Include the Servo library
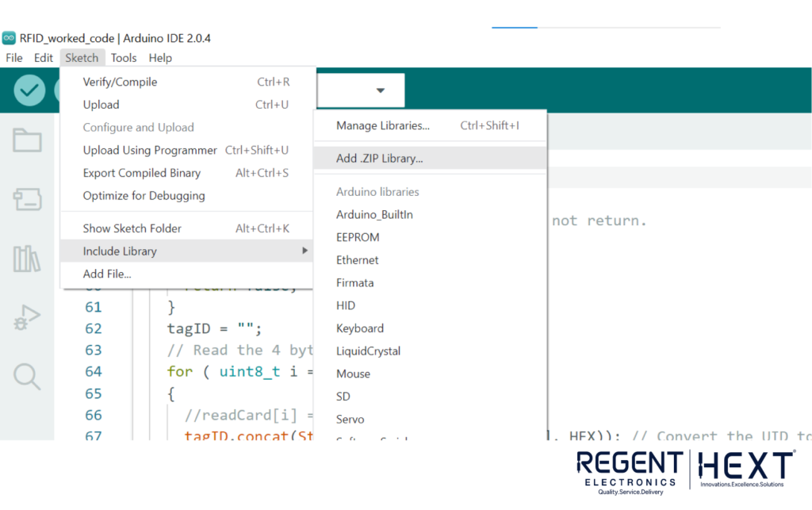Viewport: 812px width, 510px height. tap(430, 420)
